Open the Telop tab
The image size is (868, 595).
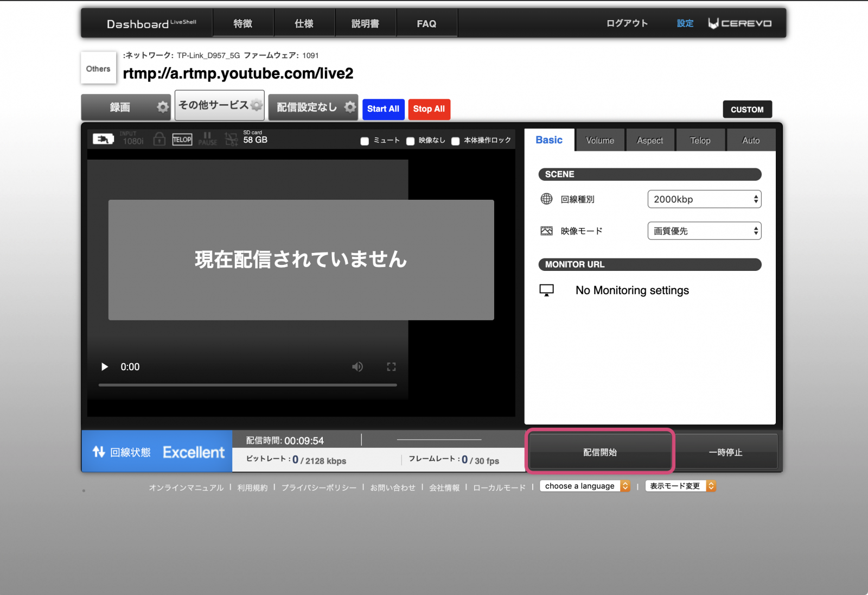point(700,140)
